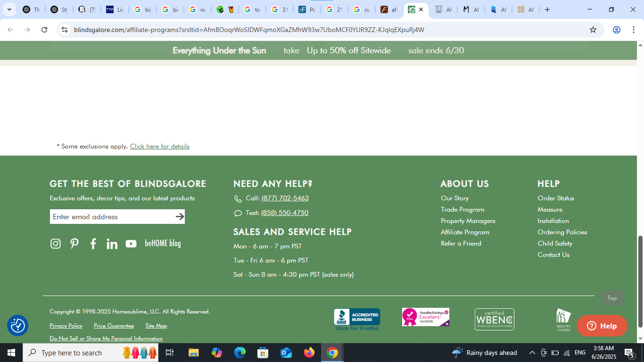Viewport: 644px width, 362px height.
Task: Open the YouTube social icon
Action: point(131,244)
